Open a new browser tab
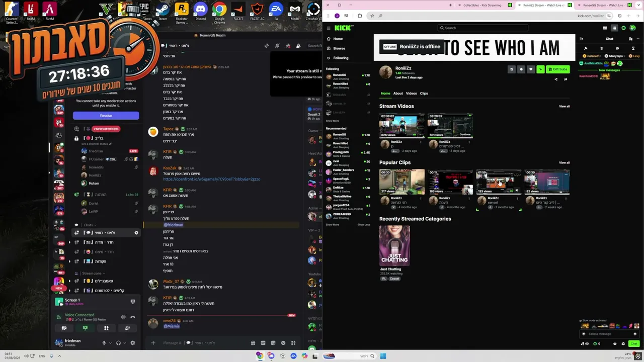Viewport: 644px width, 362px height. (x=451, y=5)
